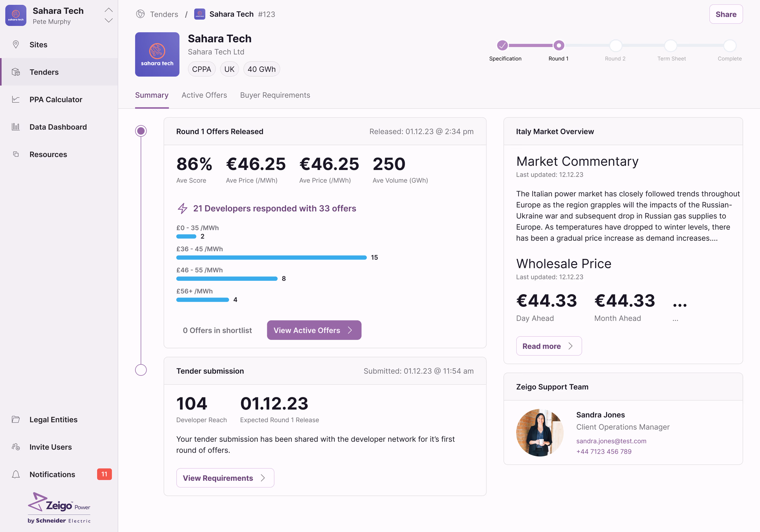Click the Data Dashboard bars icon
Viewport: 760px width, 532px height.
(x=16, y=127)
